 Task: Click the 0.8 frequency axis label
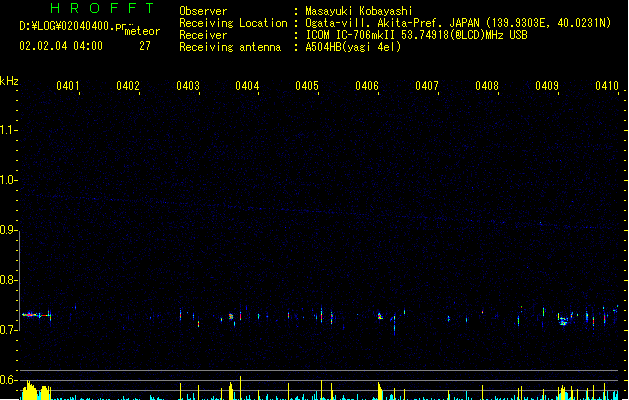[x=8, y=280]
